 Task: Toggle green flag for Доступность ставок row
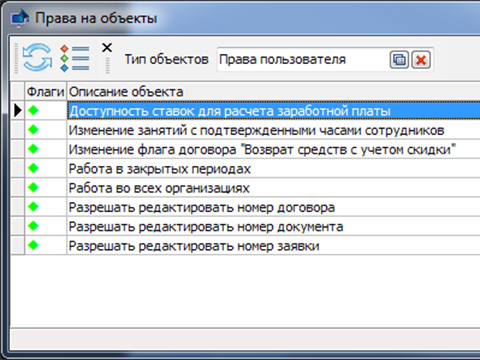tap(33, 110)
